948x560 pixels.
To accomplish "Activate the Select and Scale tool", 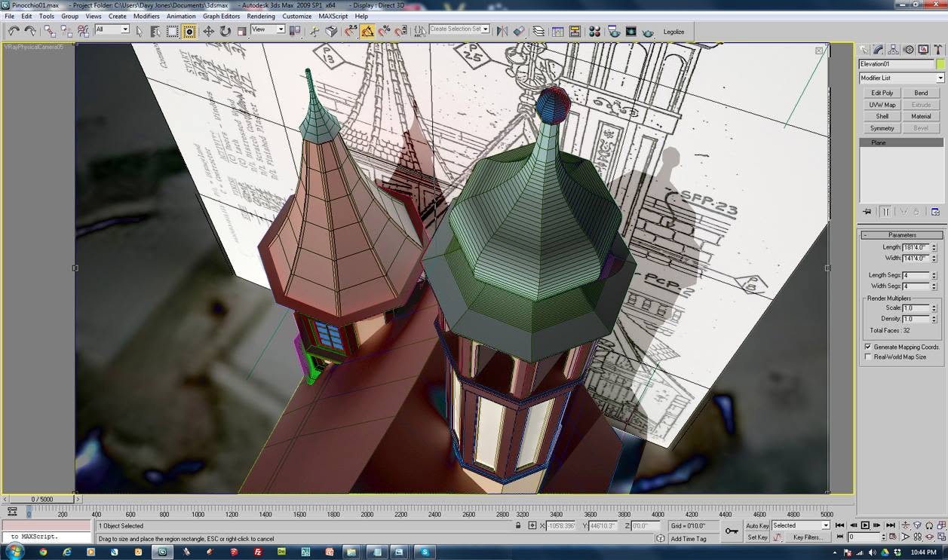I will [x=241, y=31].
